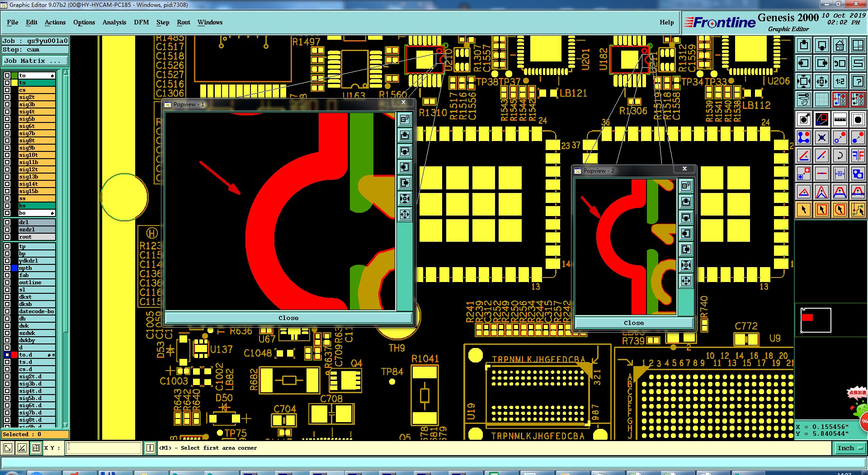This screenshot has width=868, height=475.
Task: Click the pan left view icon
Action: click(x=804, y=63)
